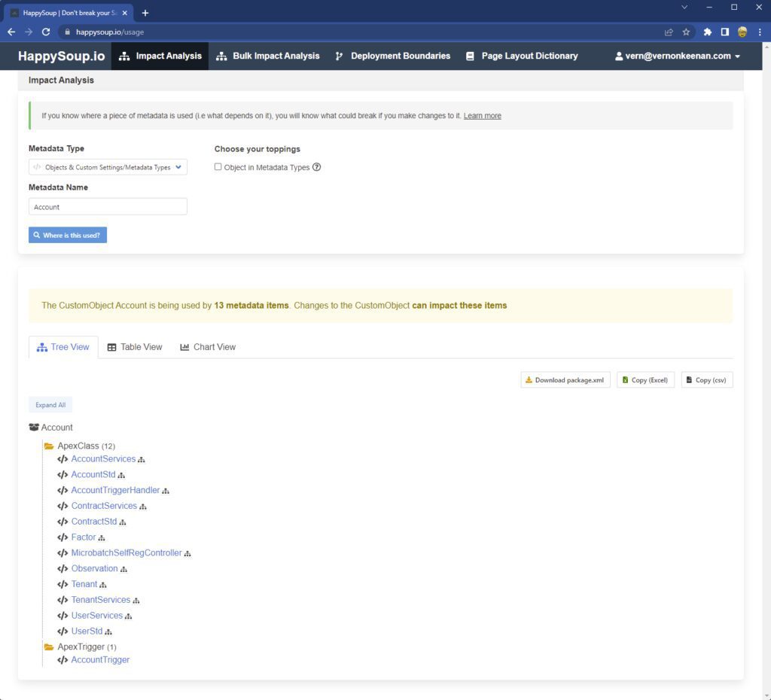The height and width of the screenshot is (700, 771).
Task: Click help icon beside Object in Metadata Types
Action: [317, 167]
